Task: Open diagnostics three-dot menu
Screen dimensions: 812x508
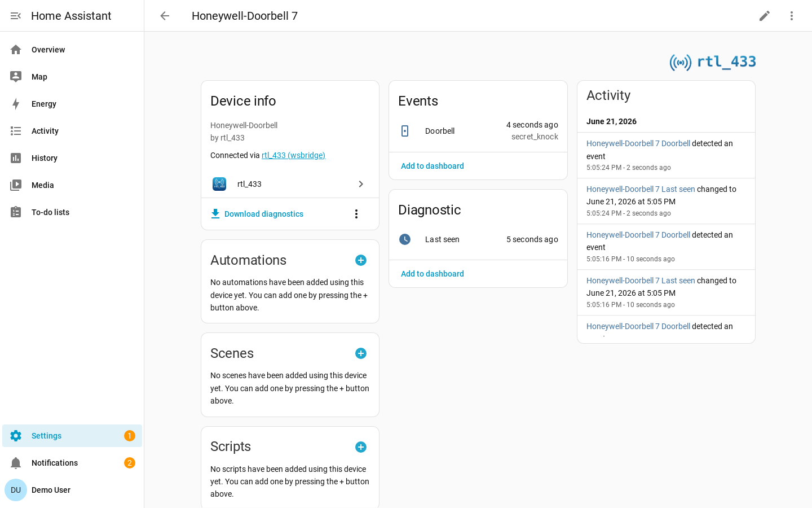Action: click(x=356, y=214)
